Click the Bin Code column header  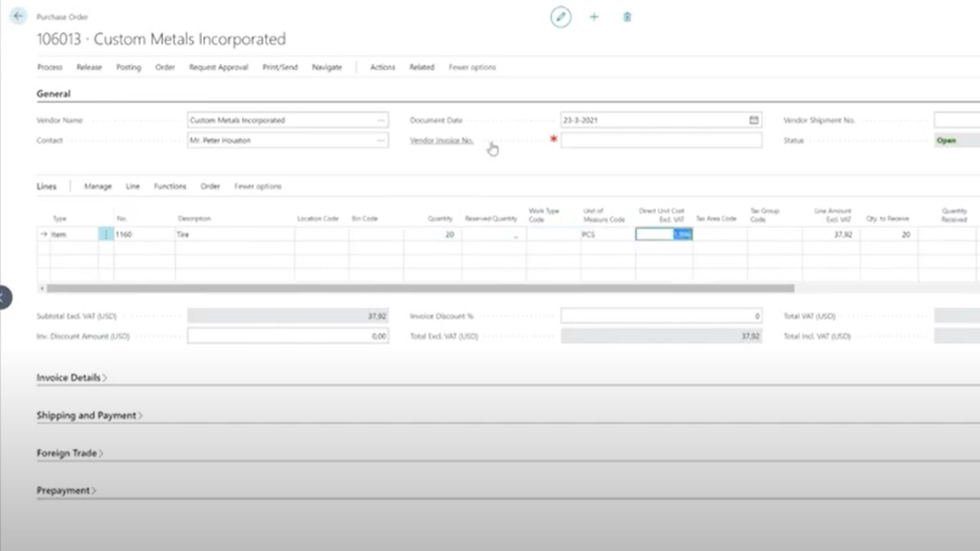pos(364,219)
